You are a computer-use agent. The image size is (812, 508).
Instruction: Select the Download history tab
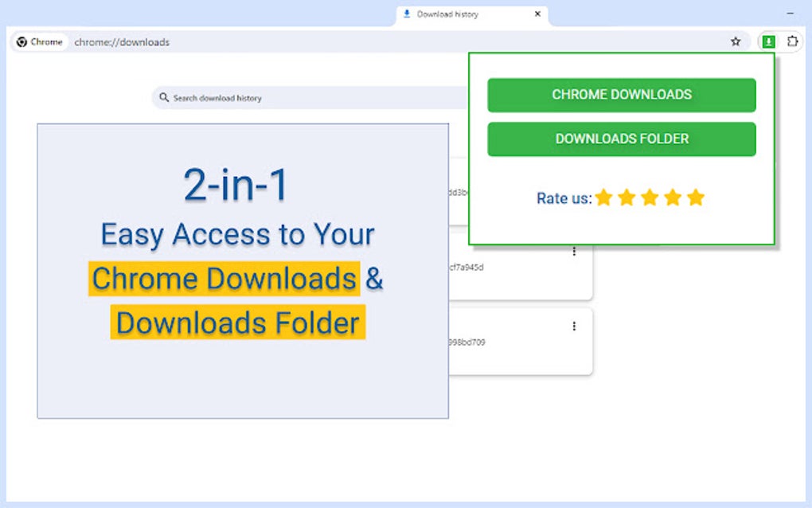(471, 14)
